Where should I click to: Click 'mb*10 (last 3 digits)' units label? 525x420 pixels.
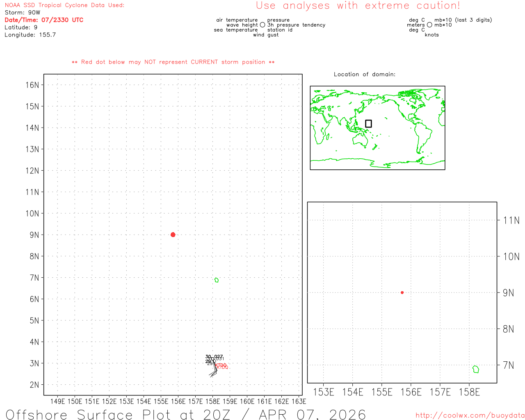coord(463,20)
